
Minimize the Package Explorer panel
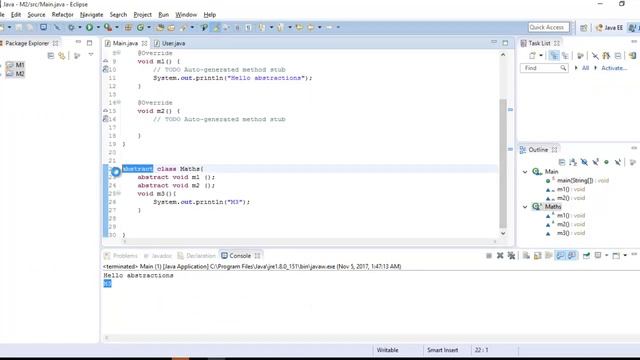tap(78, 42)
